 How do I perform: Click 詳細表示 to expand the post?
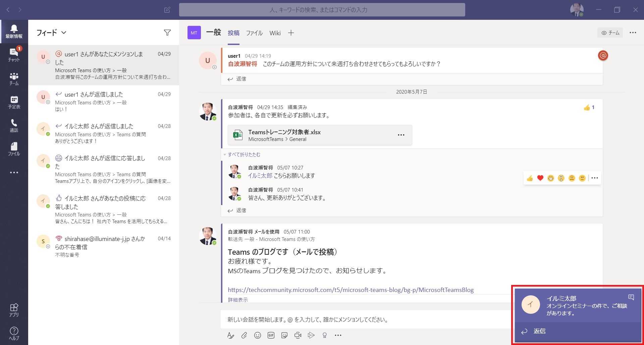point(238,300)
